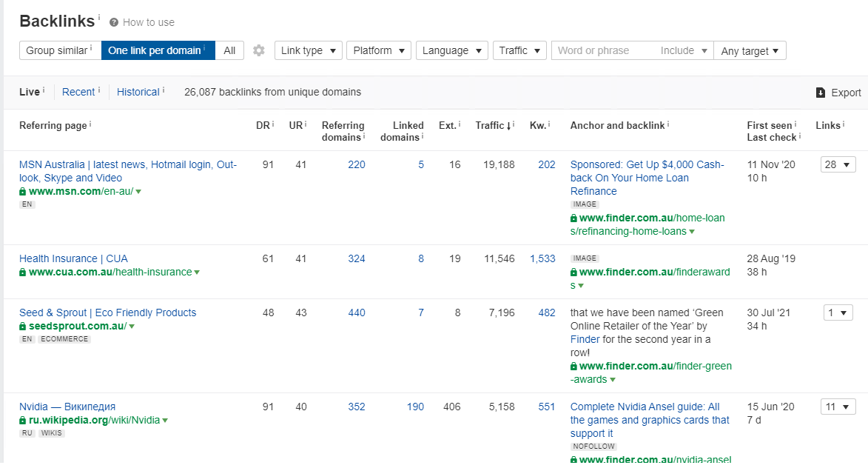868x468 pixels.
Task: Open Health Insurance | CUA page link
Action: click(73, 258)
